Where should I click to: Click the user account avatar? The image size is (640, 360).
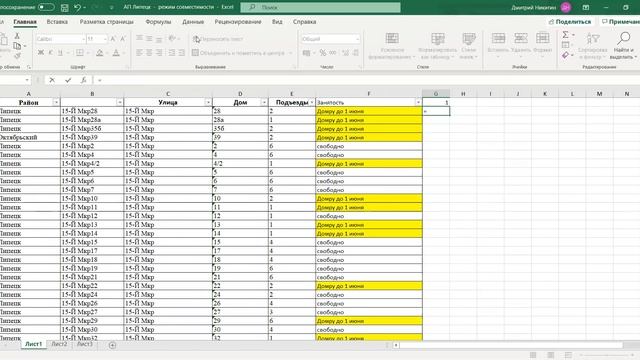pos(566,7)
